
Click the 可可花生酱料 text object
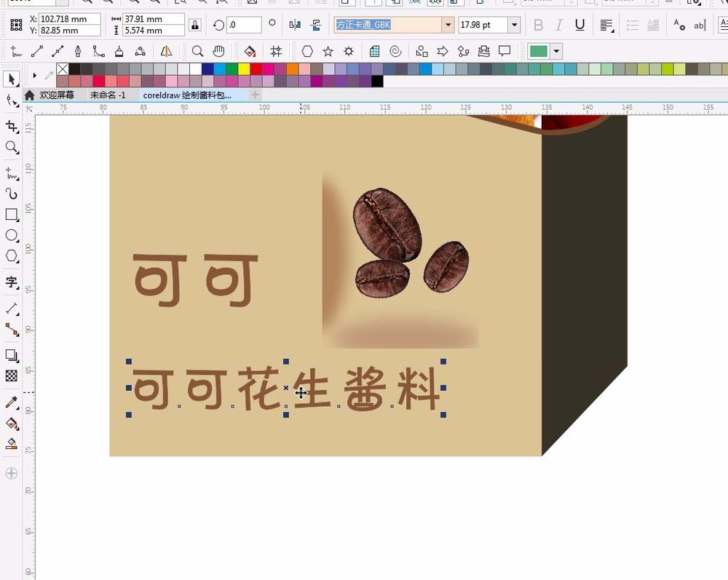click(286, 389)
